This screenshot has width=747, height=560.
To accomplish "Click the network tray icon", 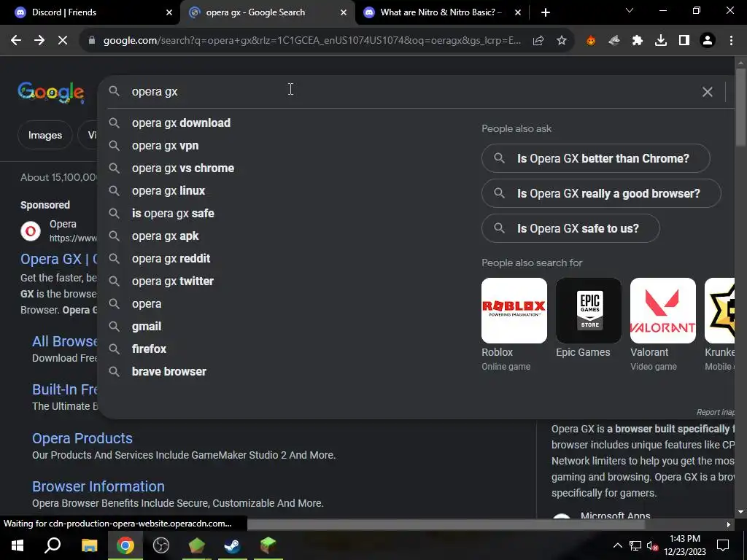I will point(635,545).
